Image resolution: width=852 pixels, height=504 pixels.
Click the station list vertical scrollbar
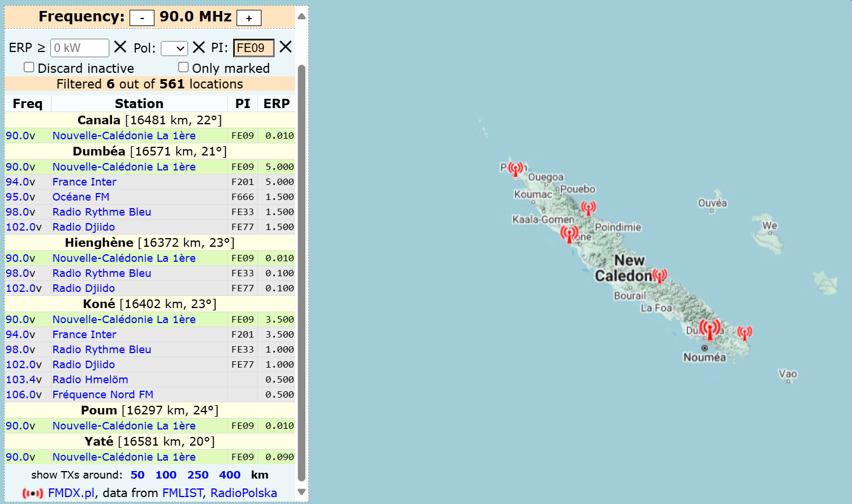[301, 272]
